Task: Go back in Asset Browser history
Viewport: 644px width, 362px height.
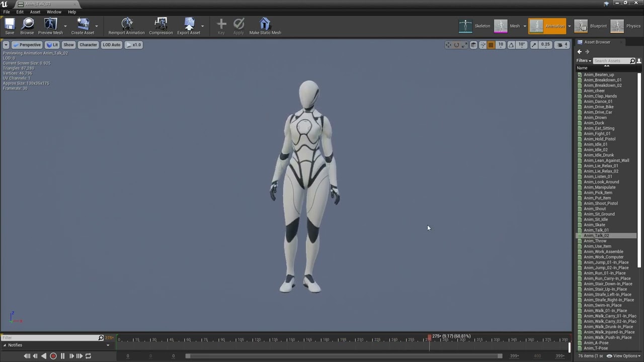Action: (580, 52)
